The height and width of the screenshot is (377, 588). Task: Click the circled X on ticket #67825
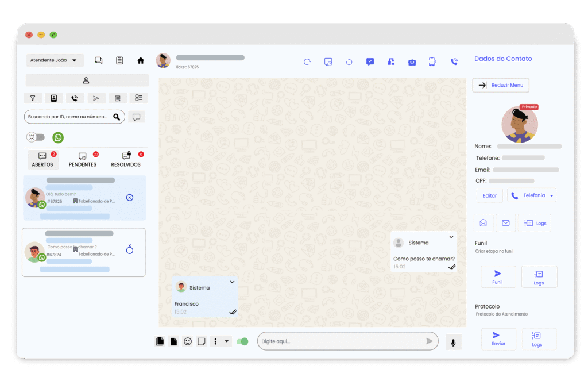click(129, 198)
